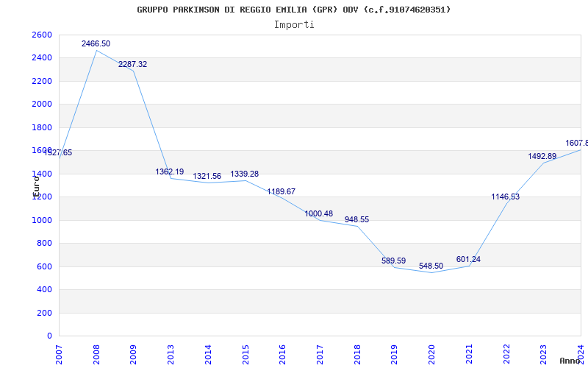Click the Anno x-axis title
Image resolution: width=588 pixels, height=368 pixels.
point(570,361)
